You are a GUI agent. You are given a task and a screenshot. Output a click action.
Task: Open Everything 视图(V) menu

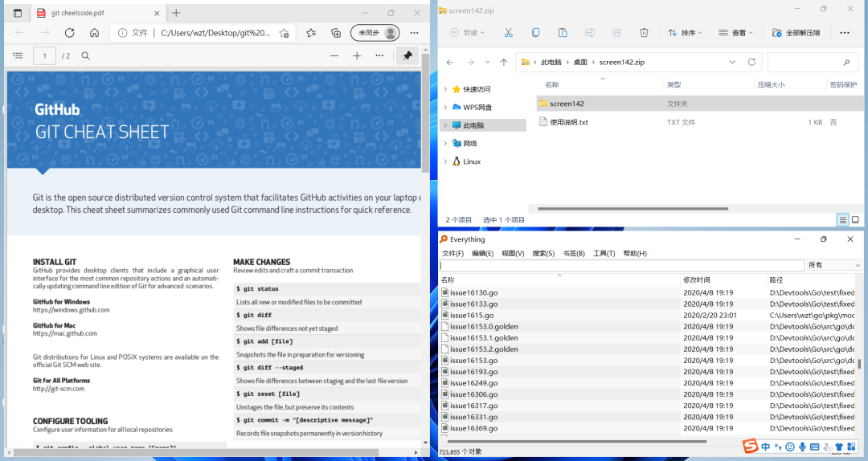(x=513, y=254)
